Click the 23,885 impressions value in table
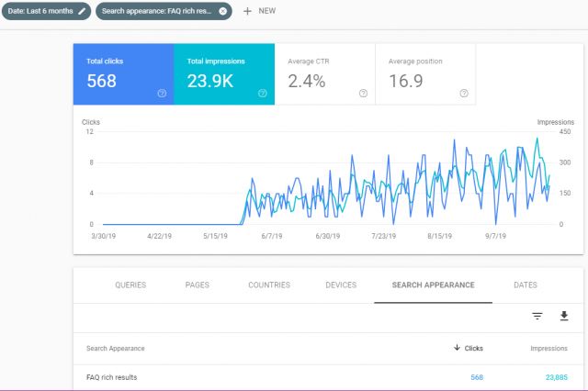 [x=557, y=377]
